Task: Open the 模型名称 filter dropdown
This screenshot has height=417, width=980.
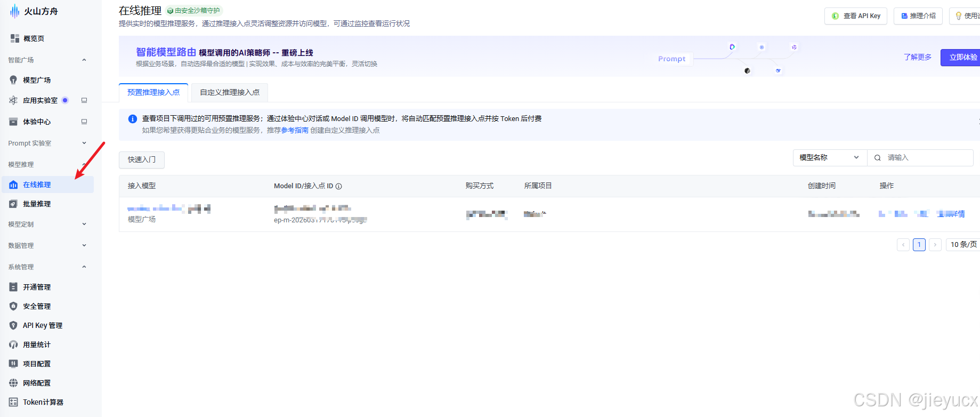Action: [829, 157]
